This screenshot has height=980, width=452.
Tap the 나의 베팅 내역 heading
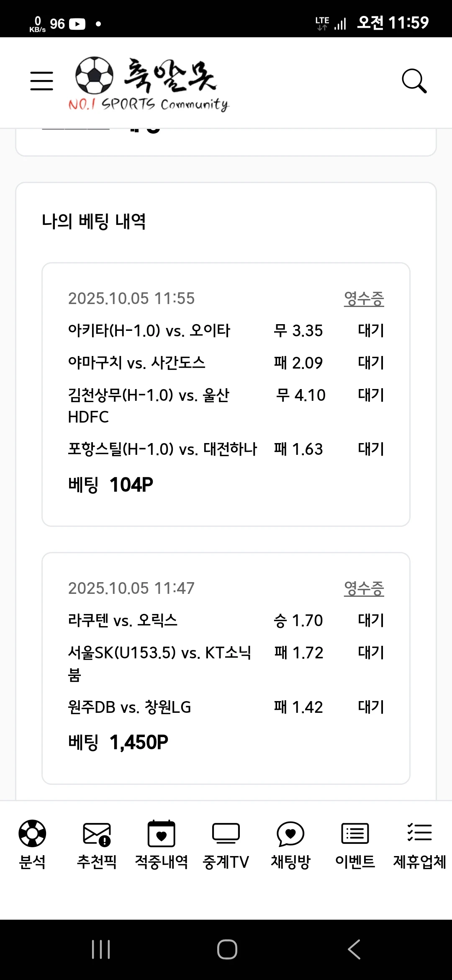click(94, 221)
